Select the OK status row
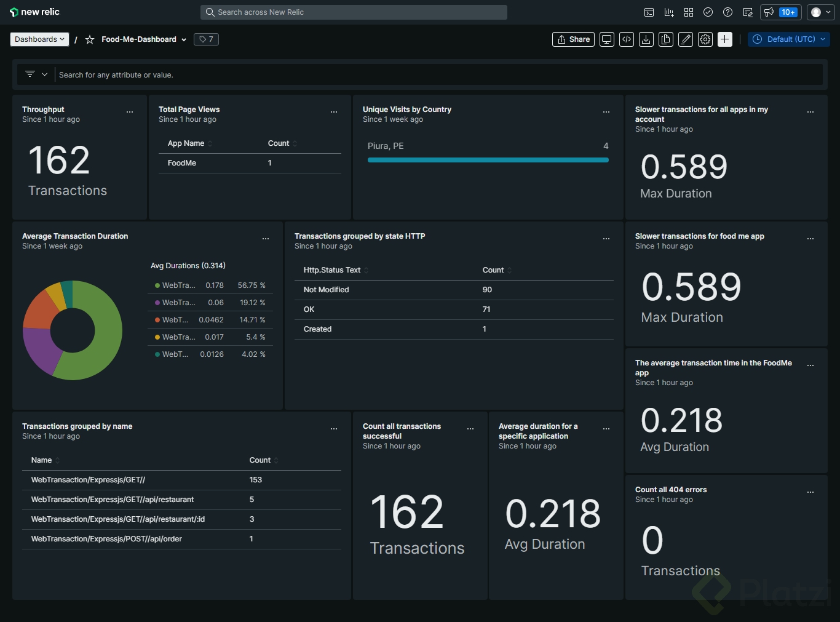 coord(454,309)
